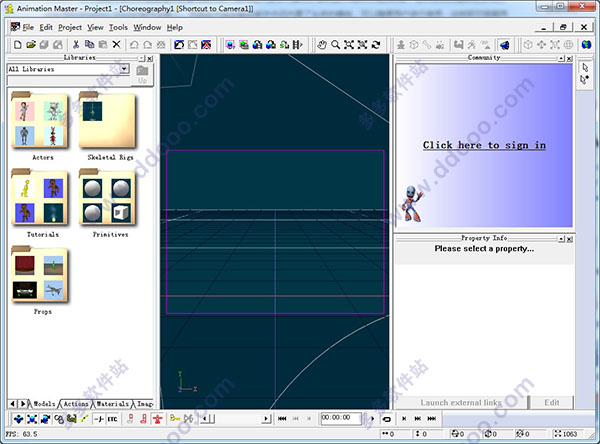This screenshot has width=600, height=444.
Task: Play the animation with the play button
Action: click(x=373, y=419)
